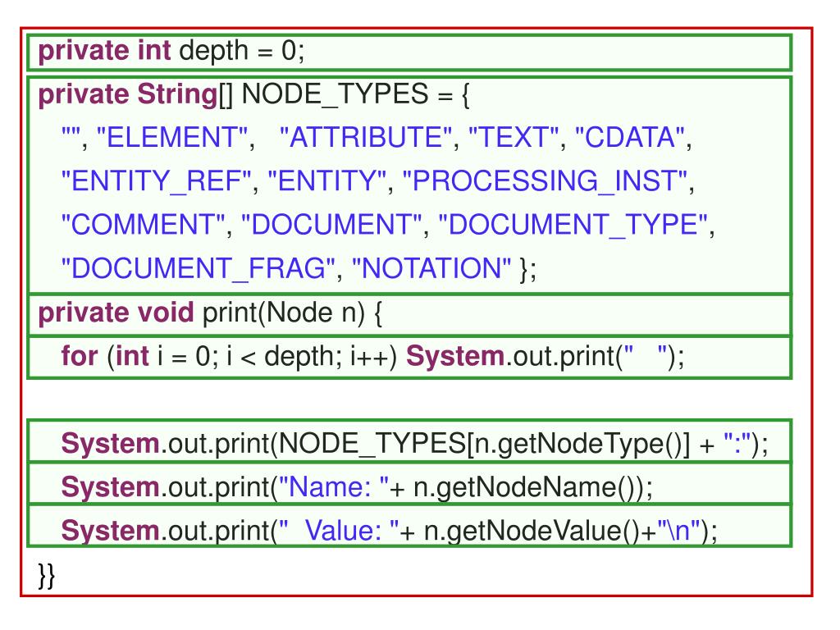Select the text 'NODE_TYPES = {' in the array declaration

(x=356, y=94)
